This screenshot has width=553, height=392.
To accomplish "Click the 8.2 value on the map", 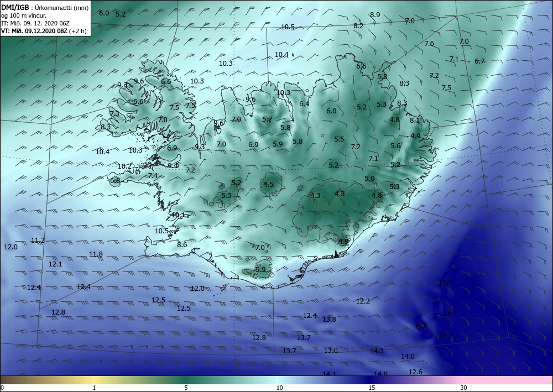I will [x=358, y=26].
